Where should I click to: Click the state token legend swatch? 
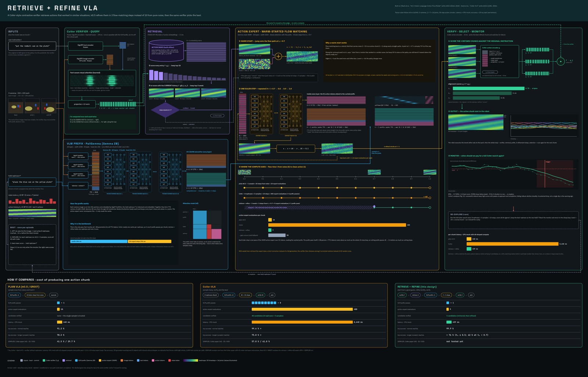169,360
